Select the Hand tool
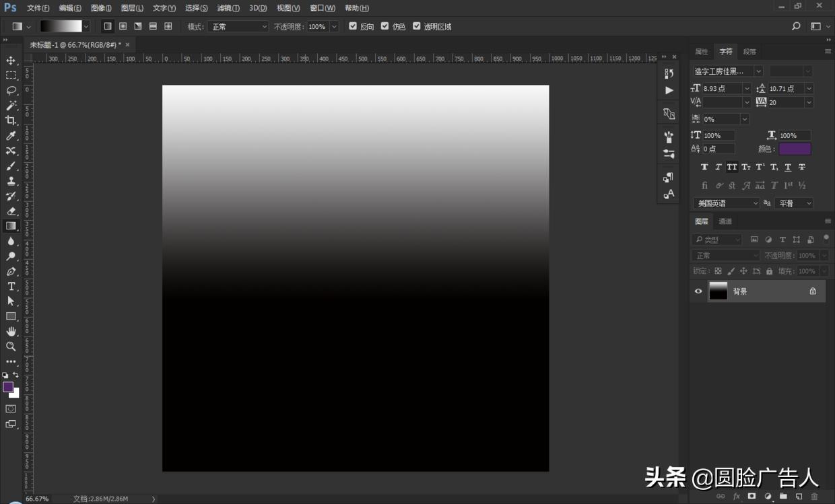 click(11, 331)
